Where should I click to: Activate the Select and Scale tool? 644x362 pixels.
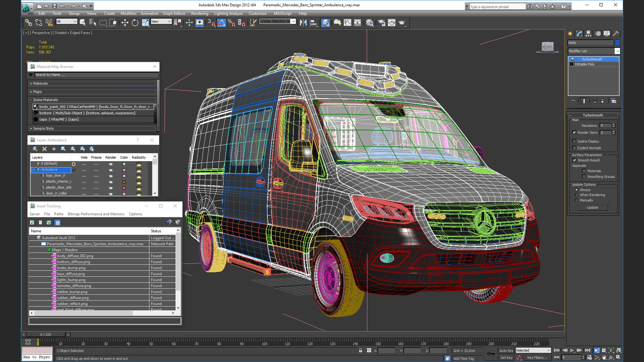point(145,22)
